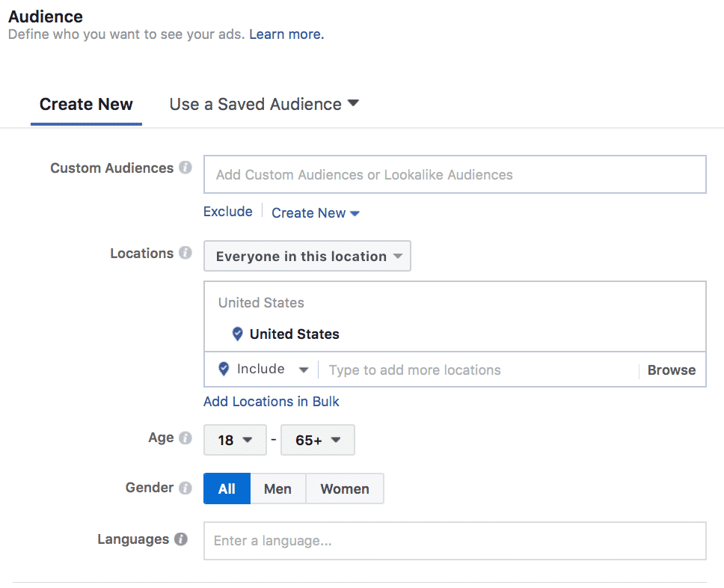Click the Custom Audiences info icon

(185, 168)
